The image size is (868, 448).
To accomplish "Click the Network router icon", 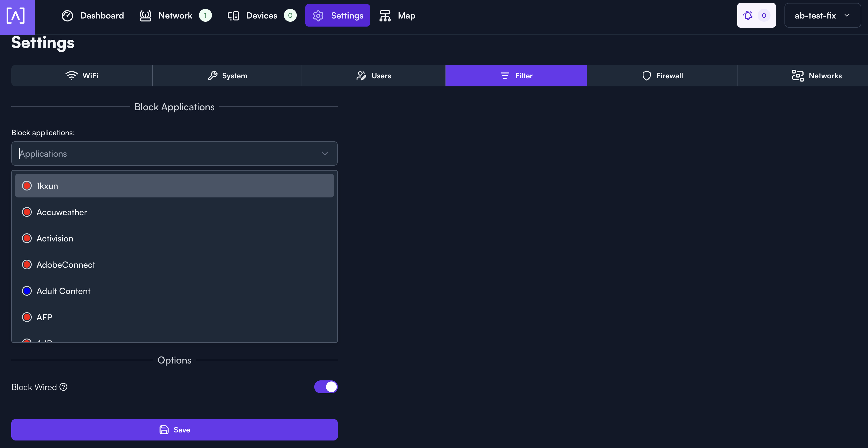I will [x=145, y=16].
